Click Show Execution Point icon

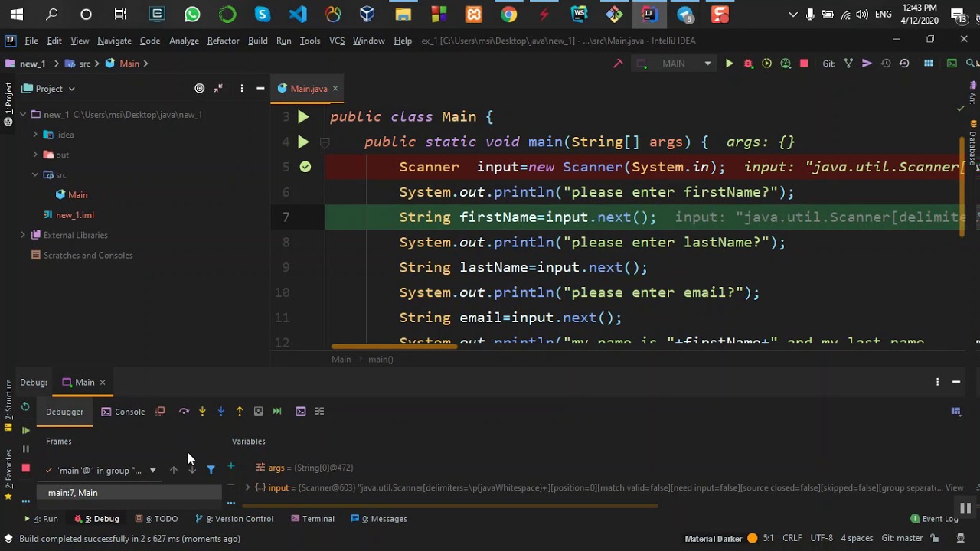point(160,412)
